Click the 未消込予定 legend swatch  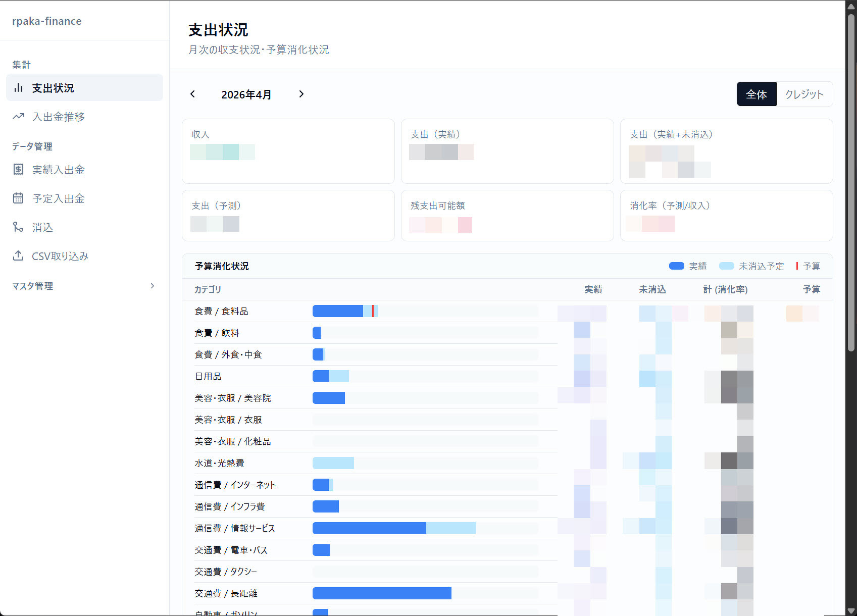pos(726,266)
